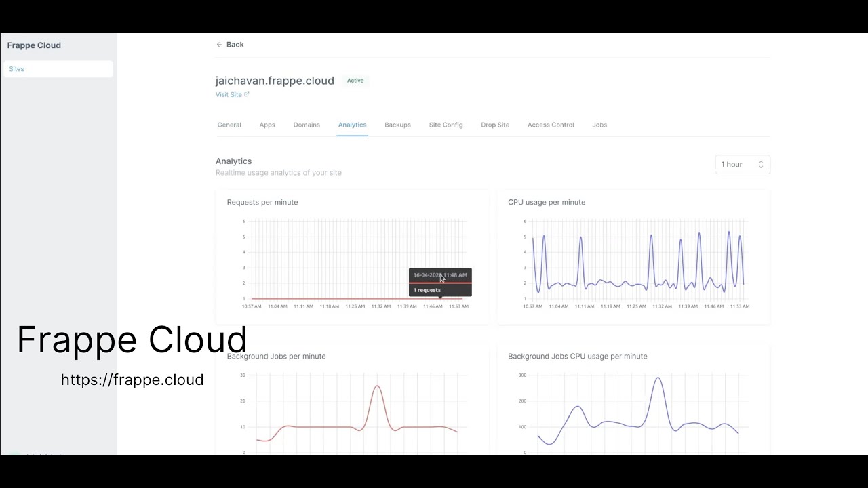Click the back arrow icon
Image resolution: width=868 pixels, height=488 pixels.
(x=219, y=45)
